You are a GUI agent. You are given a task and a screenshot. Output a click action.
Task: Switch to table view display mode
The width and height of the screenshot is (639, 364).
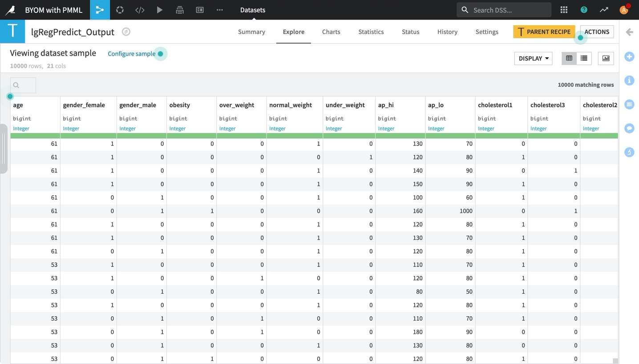(569, 58)
